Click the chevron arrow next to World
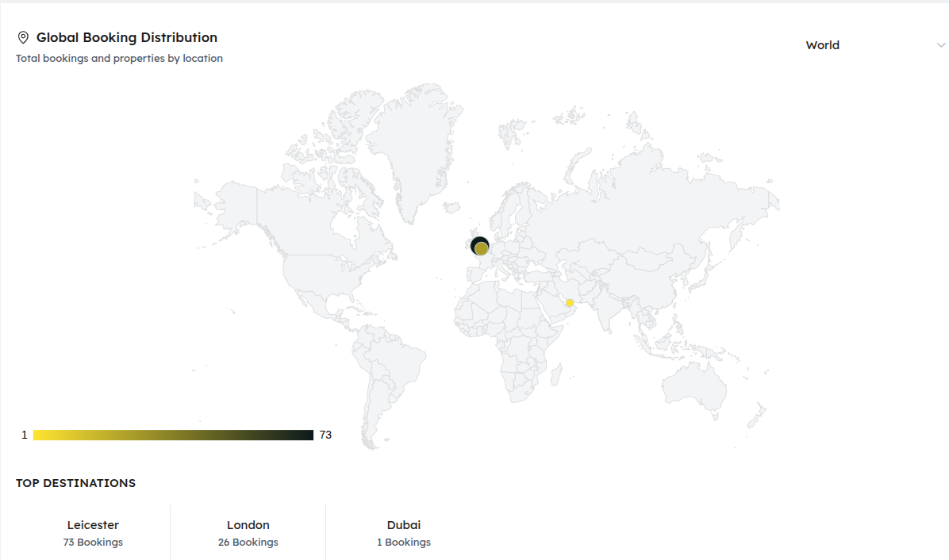This screenshot has width=949, height=560. click(940, 45)
